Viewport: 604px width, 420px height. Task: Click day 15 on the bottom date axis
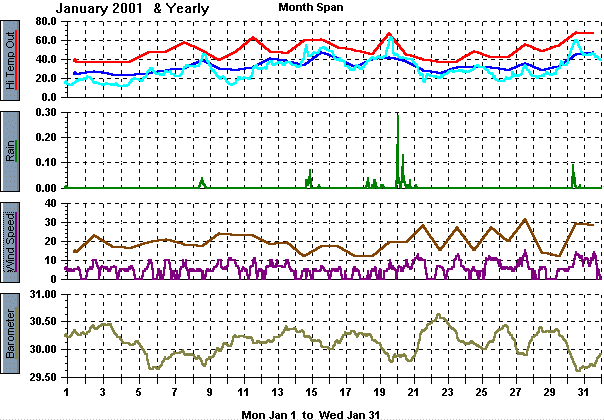(x=312, y=392)
